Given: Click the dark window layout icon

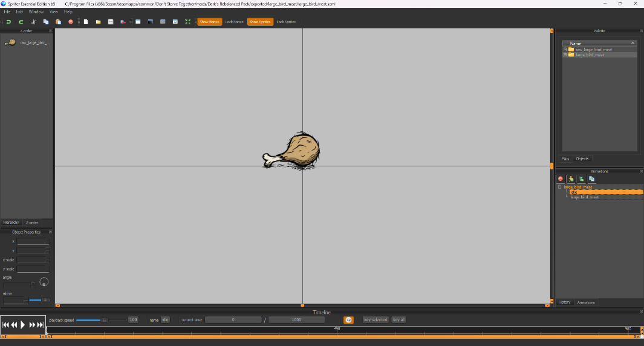Looking at the screenshot, I should (151, 22).
